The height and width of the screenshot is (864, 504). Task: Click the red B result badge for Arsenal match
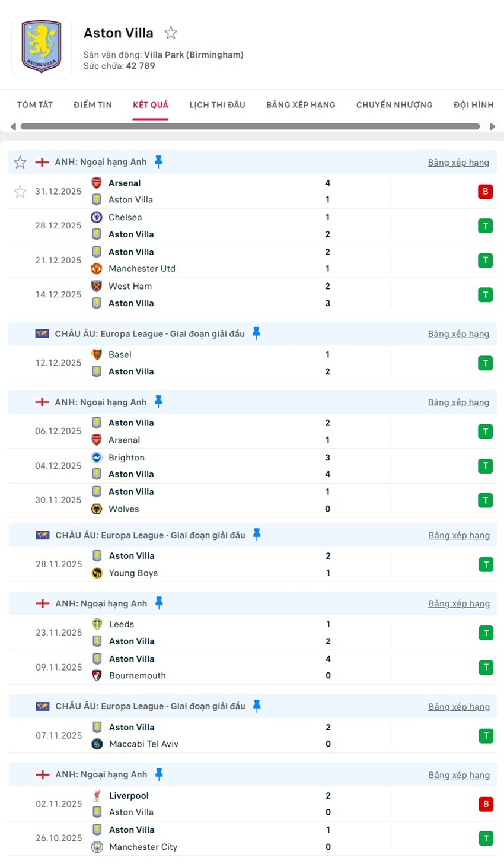point(485,192)
